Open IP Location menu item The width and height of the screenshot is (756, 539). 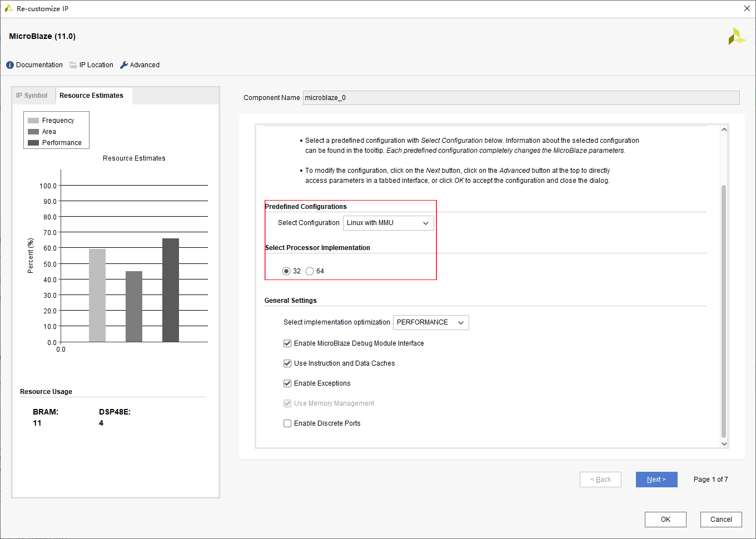96,65
